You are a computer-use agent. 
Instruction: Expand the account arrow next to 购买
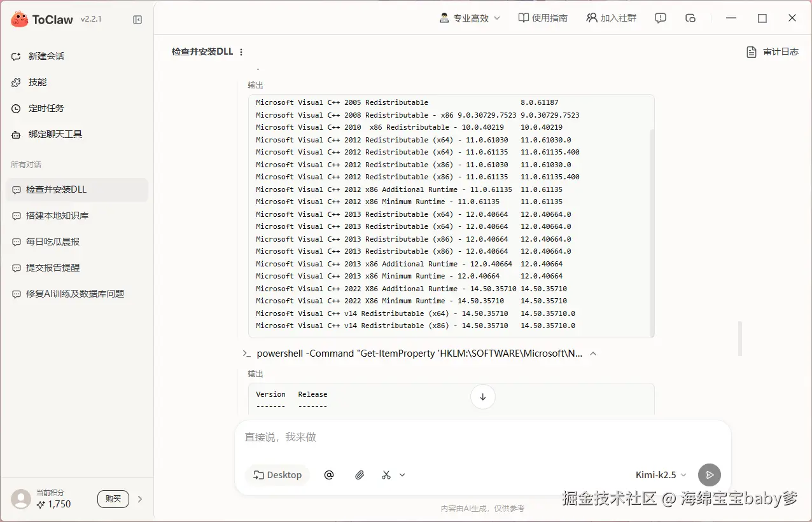click(x=140, y=499)
